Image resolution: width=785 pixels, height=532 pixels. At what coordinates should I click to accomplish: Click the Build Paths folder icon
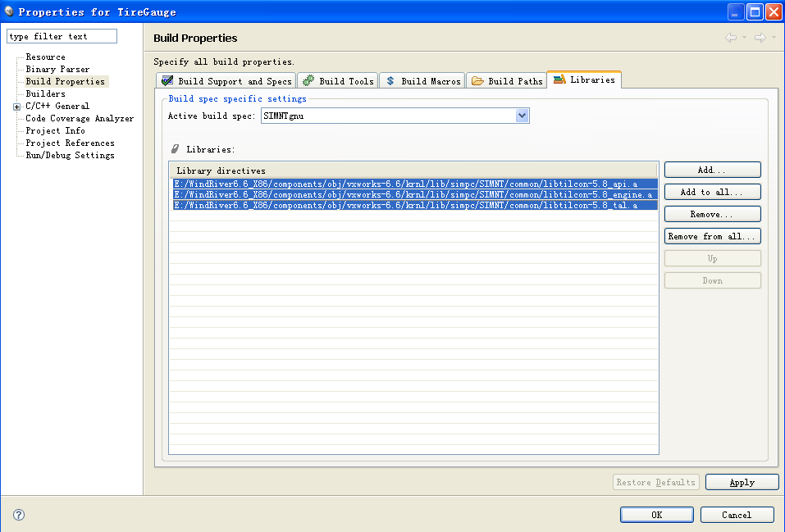coord(477,80)
